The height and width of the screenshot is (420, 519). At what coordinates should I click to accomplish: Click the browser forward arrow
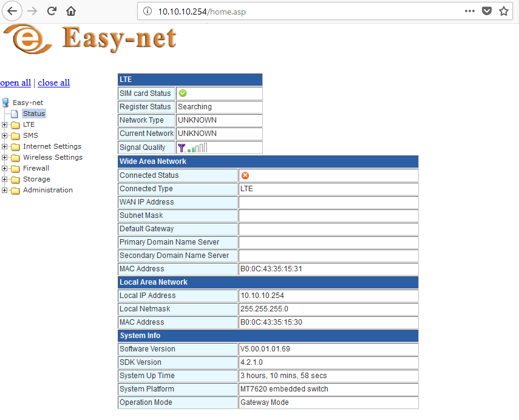[x=32, y=11]
